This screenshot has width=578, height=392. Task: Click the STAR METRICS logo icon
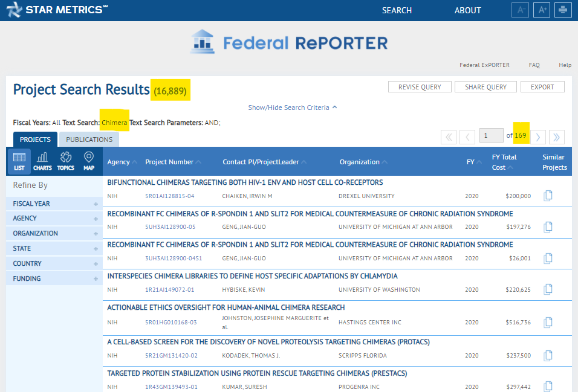(x=14, y=10)
